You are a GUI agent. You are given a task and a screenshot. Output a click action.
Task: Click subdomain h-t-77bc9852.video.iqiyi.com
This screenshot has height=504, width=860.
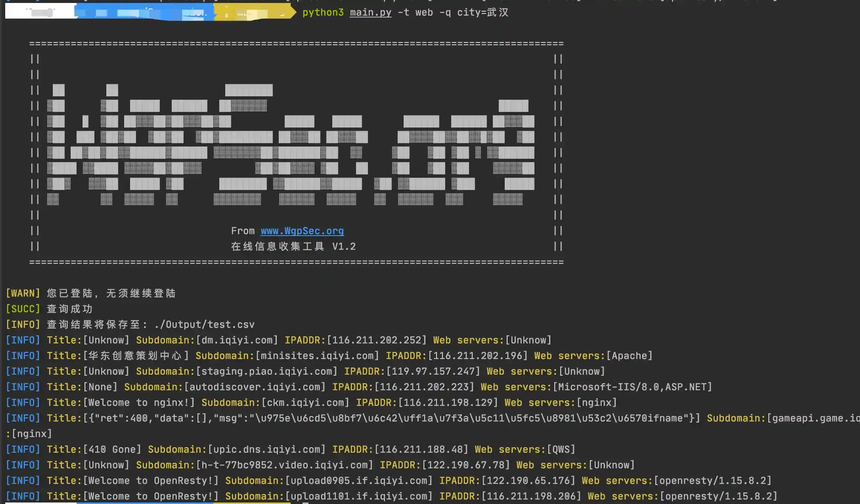click(x=284, y=465)
